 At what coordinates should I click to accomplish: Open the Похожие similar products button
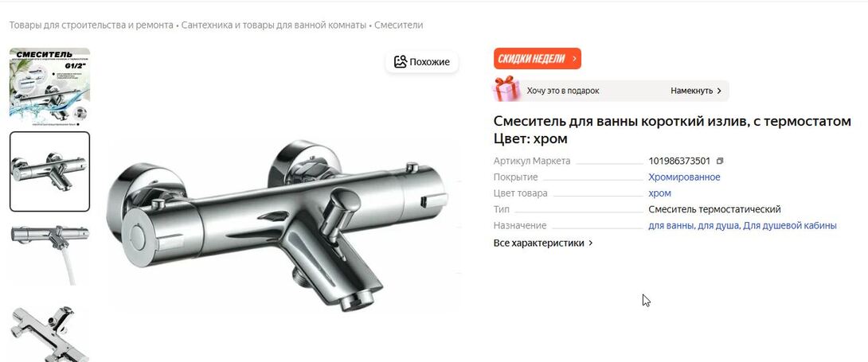click(x=422, y=61)
